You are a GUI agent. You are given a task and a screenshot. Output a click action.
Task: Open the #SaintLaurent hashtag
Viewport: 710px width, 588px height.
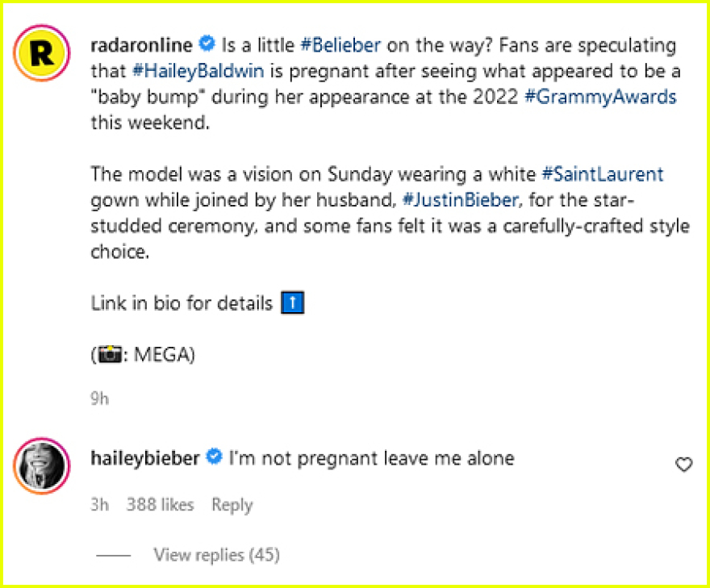point(603,174)
